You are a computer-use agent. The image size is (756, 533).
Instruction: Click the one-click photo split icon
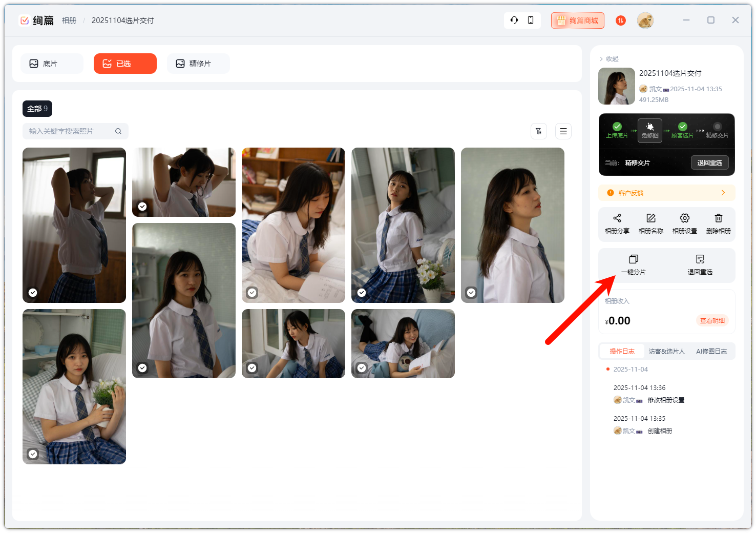click(x=633, y=259)
